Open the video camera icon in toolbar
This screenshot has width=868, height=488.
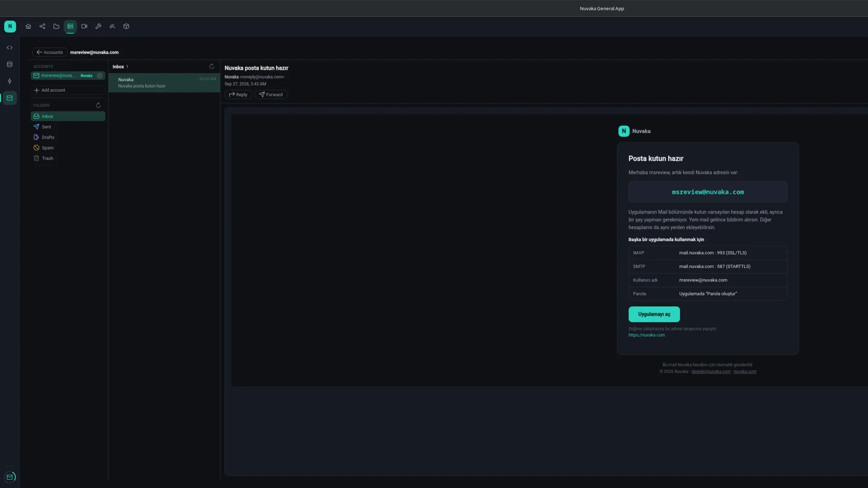tap(84, 26)
